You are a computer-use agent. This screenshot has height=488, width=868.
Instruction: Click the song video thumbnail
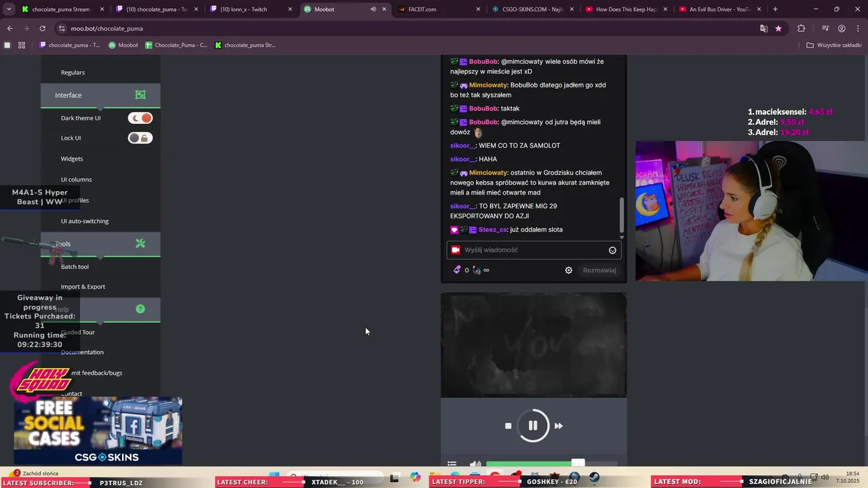(534, 345)
